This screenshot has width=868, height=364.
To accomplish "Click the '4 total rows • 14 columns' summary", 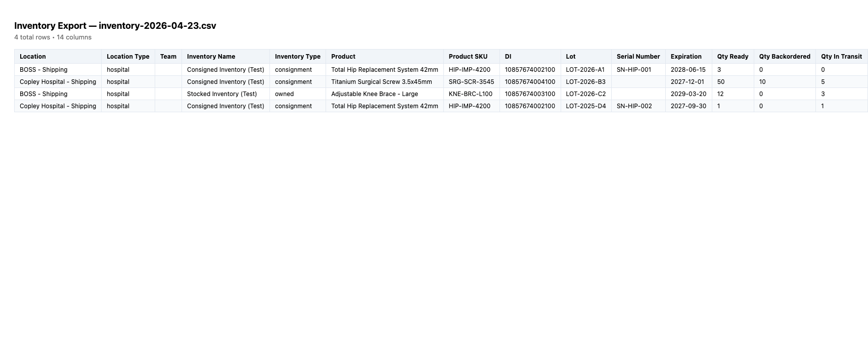I will coord(53,37).
